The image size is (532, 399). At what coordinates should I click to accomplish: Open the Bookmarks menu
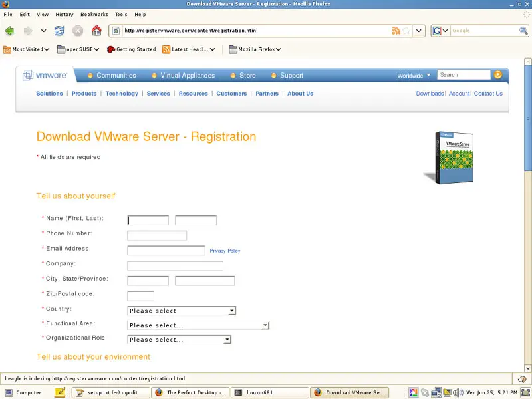94,14
